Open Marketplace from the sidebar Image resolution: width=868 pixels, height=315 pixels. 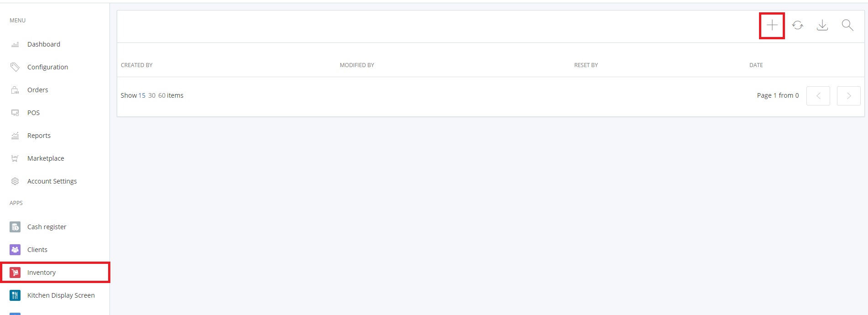(x=46, y=158)
